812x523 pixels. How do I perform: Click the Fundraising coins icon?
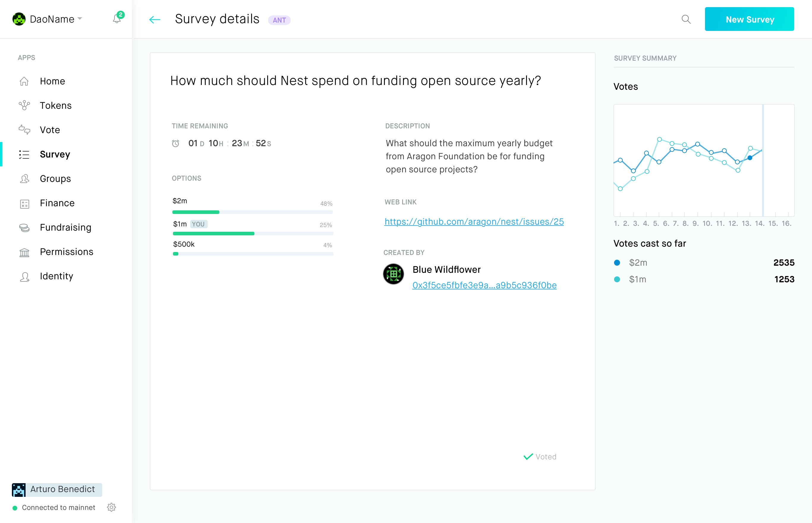coord(24,228)
